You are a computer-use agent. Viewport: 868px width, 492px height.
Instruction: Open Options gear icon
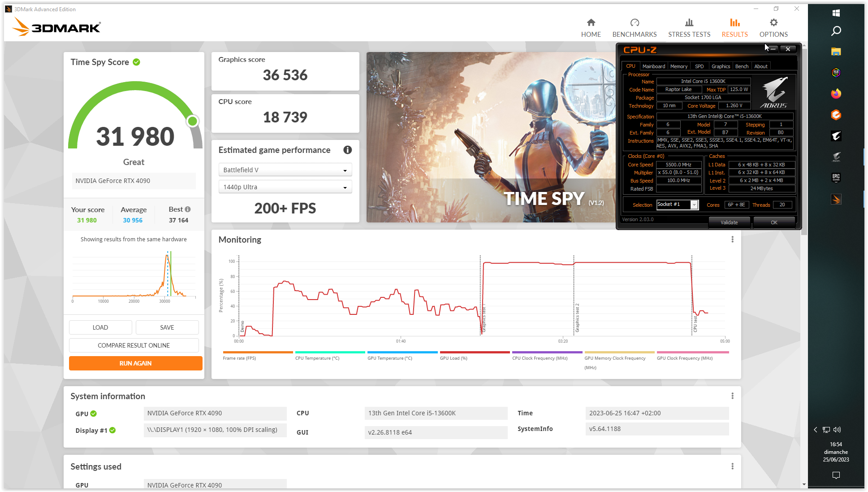773,23
